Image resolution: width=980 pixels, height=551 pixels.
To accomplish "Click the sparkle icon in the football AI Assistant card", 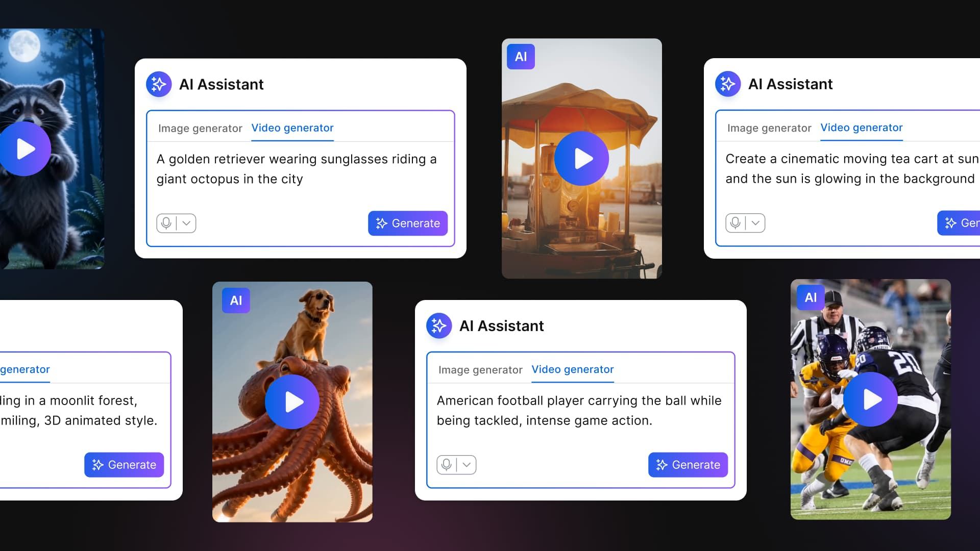I will coord(439,325).
